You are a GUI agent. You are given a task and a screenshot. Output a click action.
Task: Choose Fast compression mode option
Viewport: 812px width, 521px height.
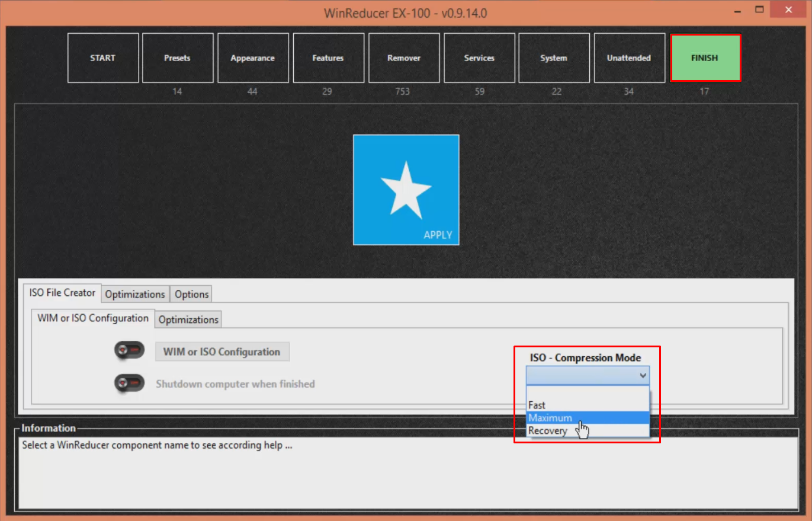point(588,405)
